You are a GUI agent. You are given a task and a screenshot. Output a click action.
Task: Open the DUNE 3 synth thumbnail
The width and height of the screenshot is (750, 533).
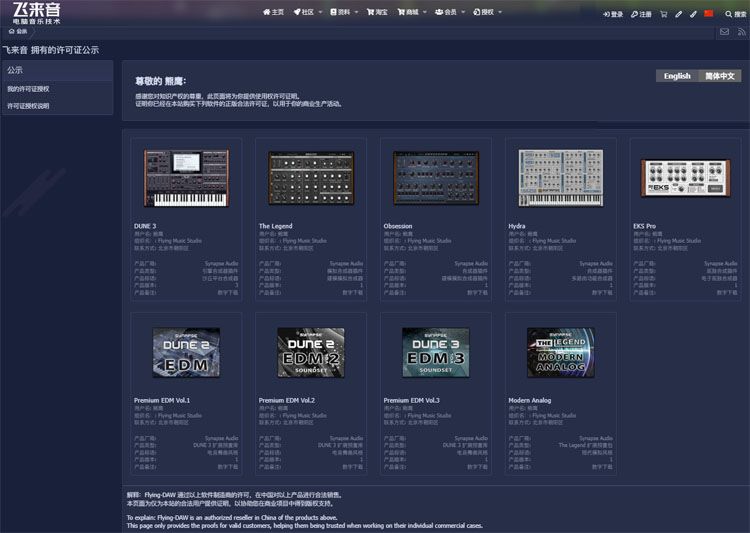click(186, 178)
